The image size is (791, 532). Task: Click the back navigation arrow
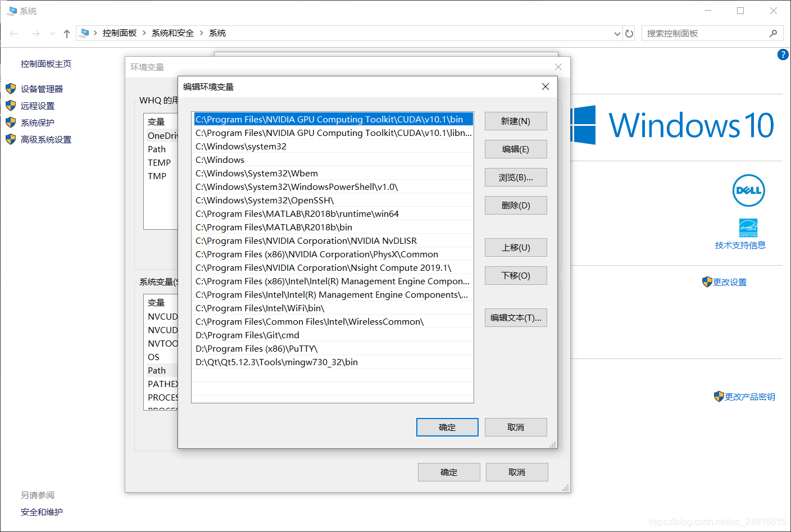point(14,34)
